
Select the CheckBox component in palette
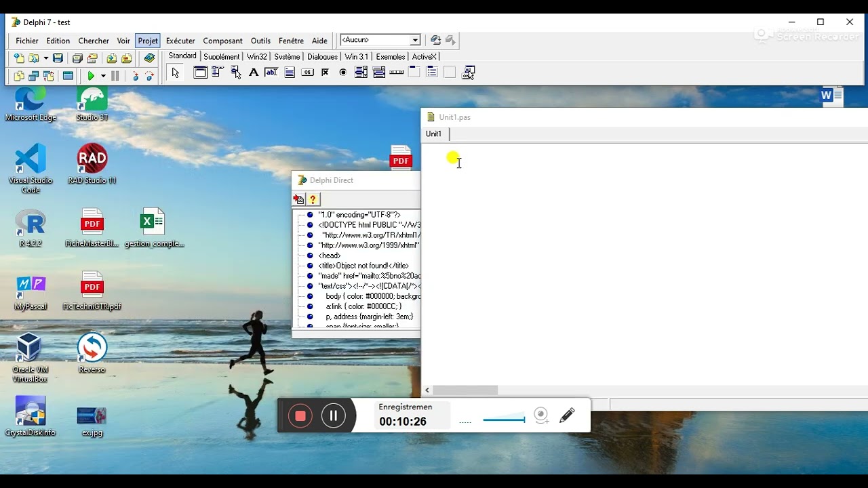(325, 73)
